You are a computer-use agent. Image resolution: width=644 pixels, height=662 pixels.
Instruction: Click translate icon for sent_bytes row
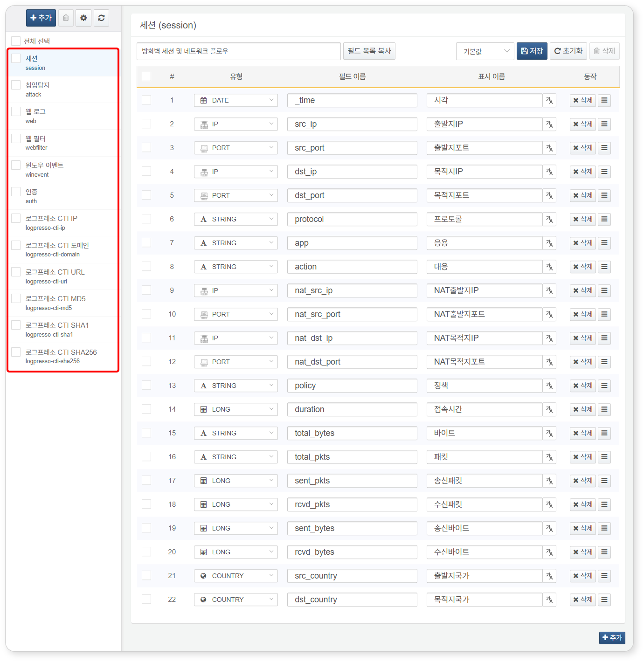(549, 528)
